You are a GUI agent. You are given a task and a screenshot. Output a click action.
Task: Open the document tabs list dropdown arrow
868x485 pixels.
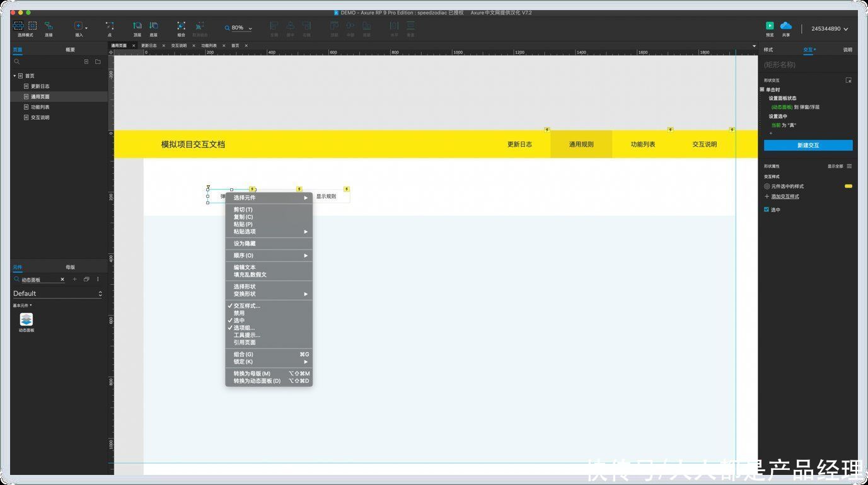(754, 46)
